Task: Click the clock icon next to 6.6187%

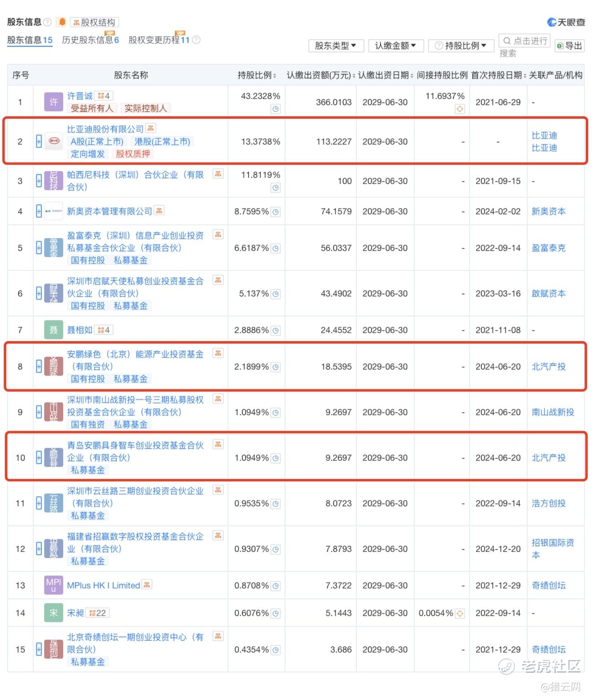Action: [276, 248]
